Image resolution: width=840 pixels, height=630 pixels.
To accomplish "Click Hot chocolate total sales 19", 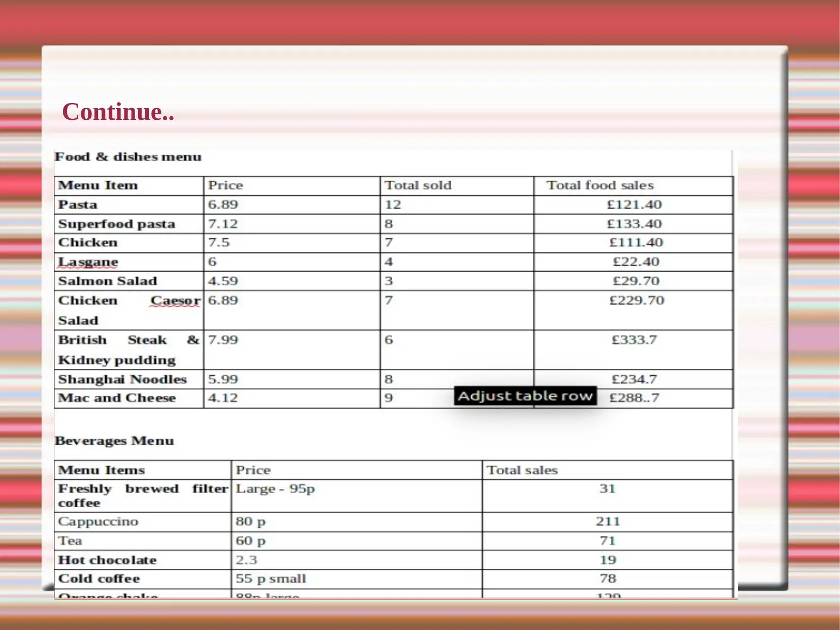I will coord(607,560).
